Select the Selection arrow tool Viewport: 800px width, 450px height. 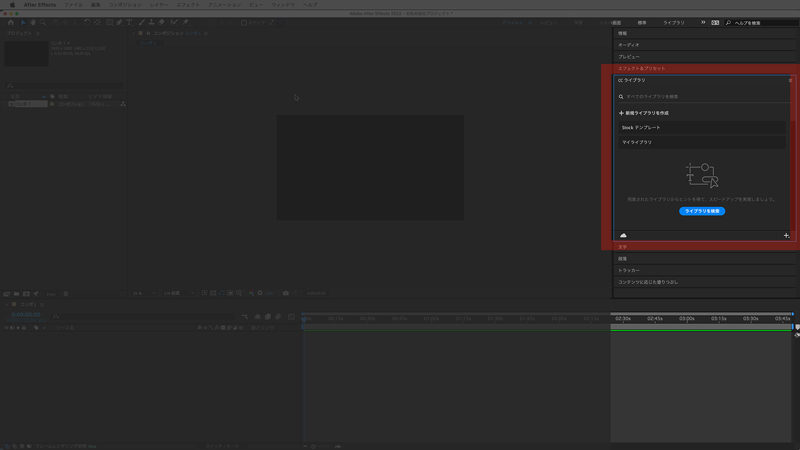click(x=22, y=21)
